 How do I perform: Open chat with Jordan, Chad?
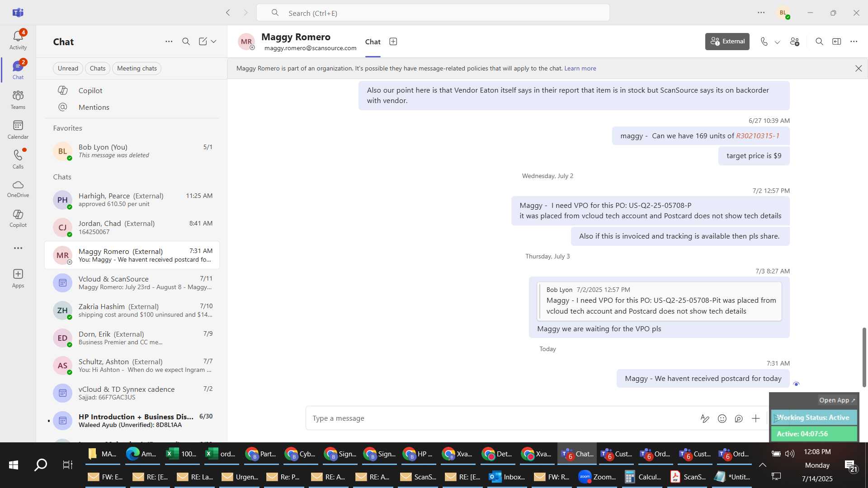(x=132, y=227)
